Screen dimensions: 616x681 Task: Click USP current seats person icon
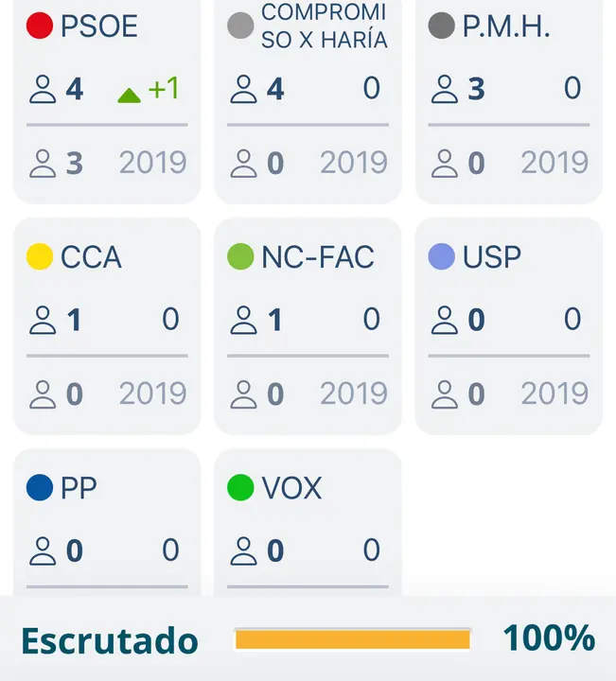click(445, 320)
